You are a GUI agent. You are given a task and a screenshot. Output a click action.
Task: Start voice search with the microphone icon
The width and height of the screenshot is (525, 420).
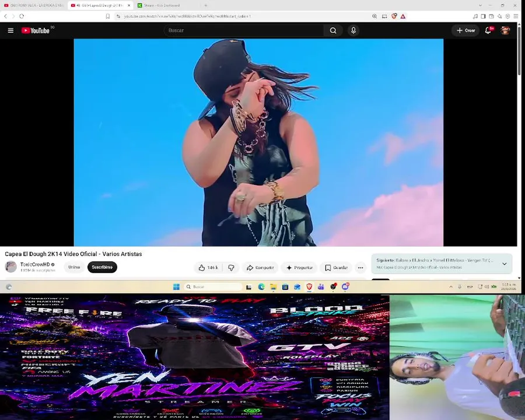tap(353, 30)
